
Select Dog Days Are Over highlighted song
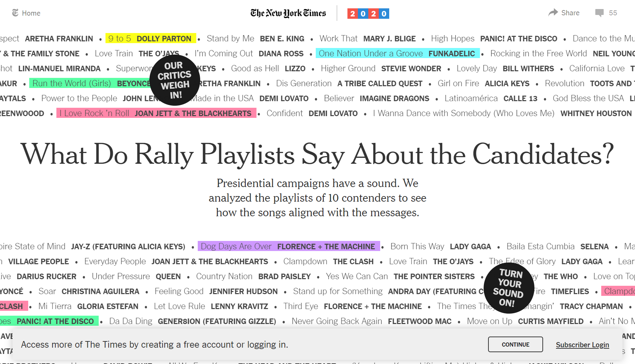pos(289,246)
